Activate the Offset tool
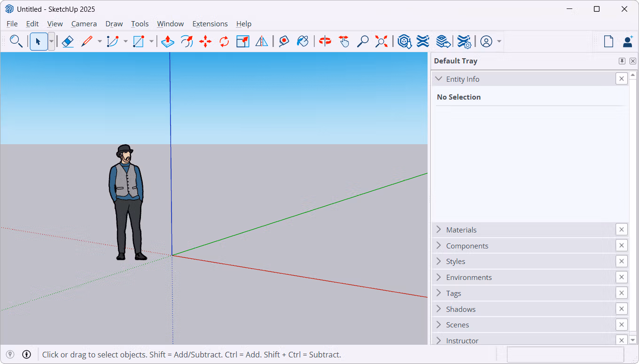Screen dimensions: 639x364 pyautogui.click(x=187, y=41)
